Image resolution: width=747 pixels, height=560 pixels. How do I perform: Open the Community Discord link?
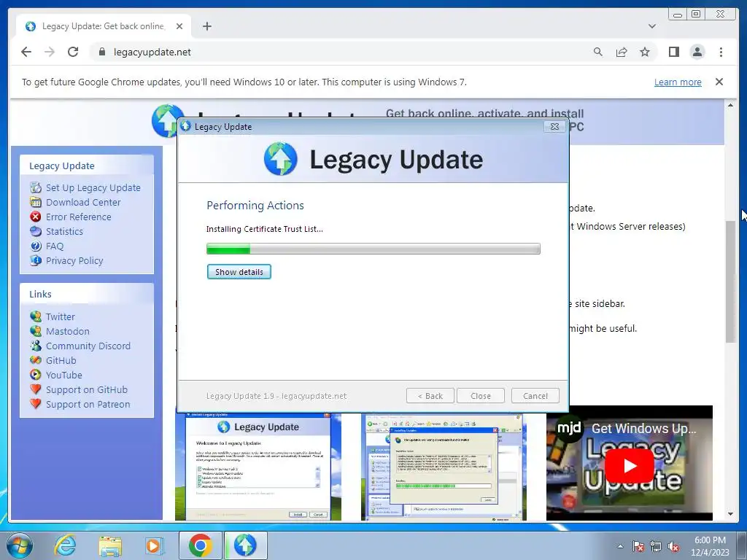(x=88, y=346)
